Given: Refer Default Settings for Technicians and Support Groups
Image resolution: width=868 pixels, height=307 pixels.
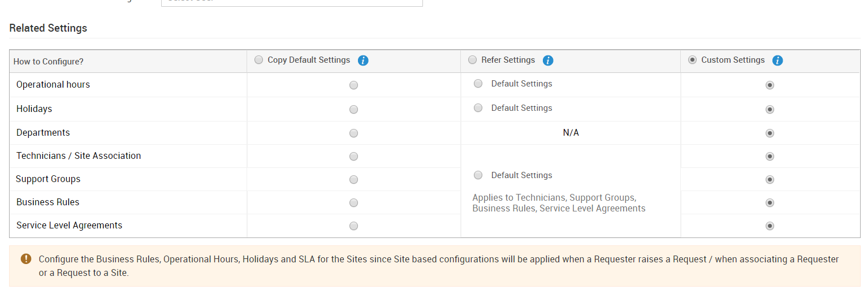Looking at the screenshot, I should pos(478,175).
